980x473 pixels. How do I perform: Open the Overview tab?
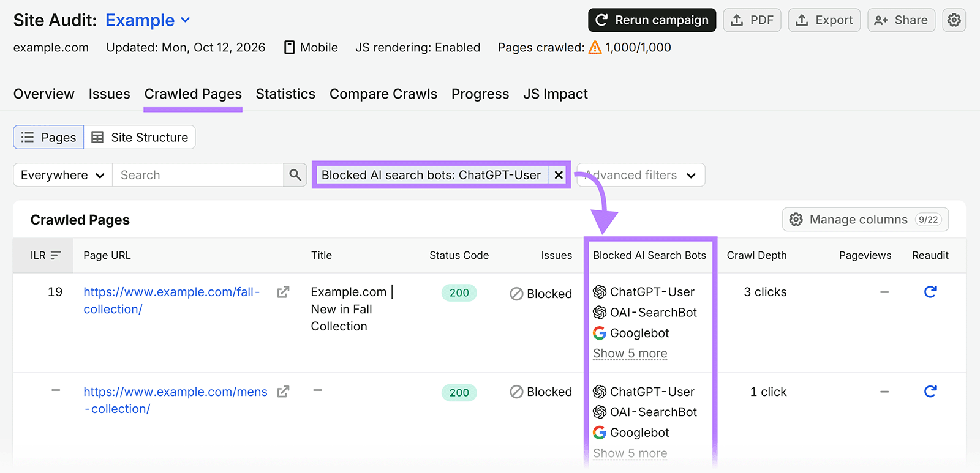(x=44, y=94)
